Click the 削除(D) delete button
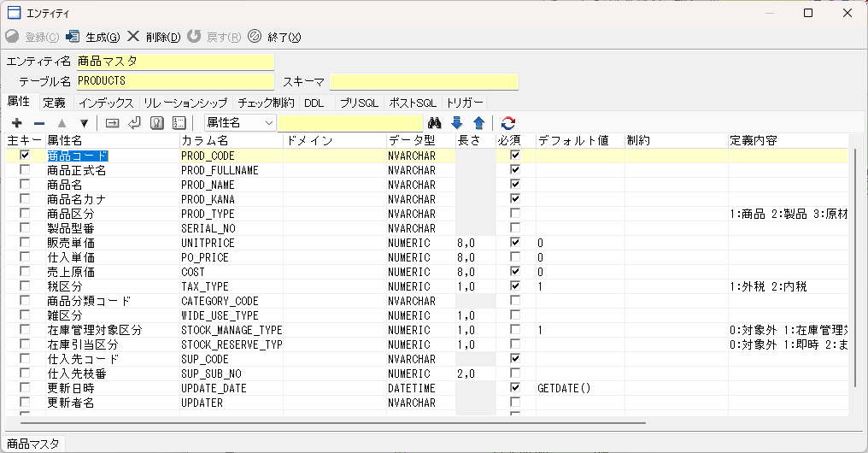 click(x=154, y=37)
